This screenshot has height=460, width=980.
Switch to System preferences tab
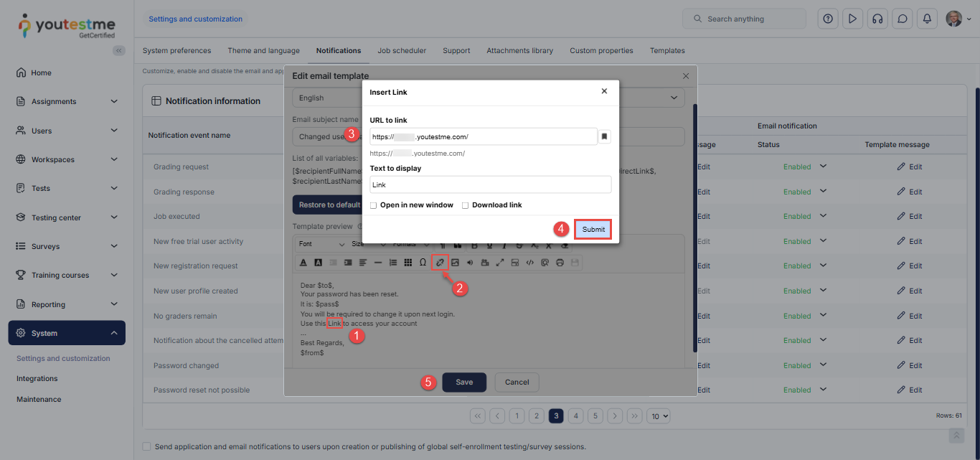[x=176, y=51]
